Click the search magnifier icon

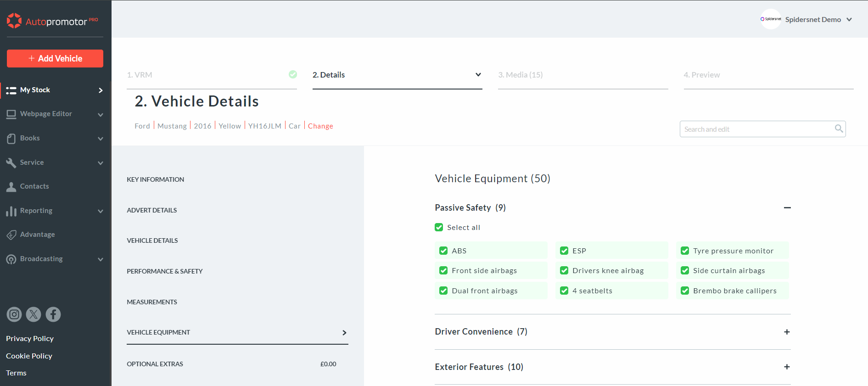(839, 129)
